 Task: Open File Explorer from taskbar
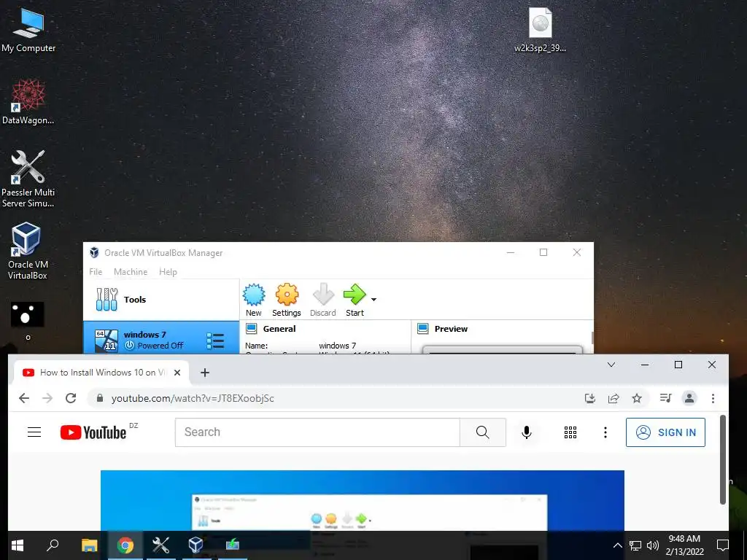(89, 545)
